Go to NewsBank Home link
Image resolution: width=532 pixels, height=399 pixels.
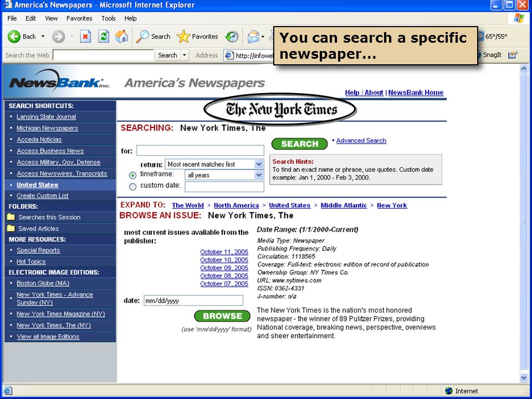[x=416, y=93]
